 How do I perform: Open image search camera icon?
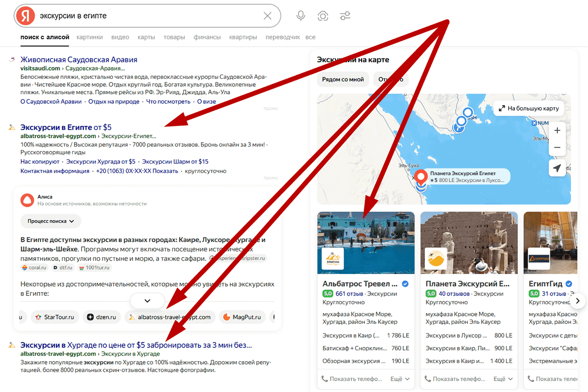[x=323, y=16]
